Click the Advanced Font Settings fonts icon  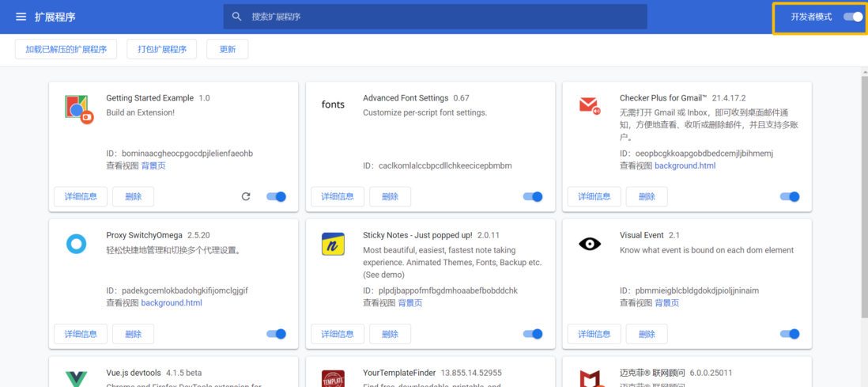[x=334, y=104]
